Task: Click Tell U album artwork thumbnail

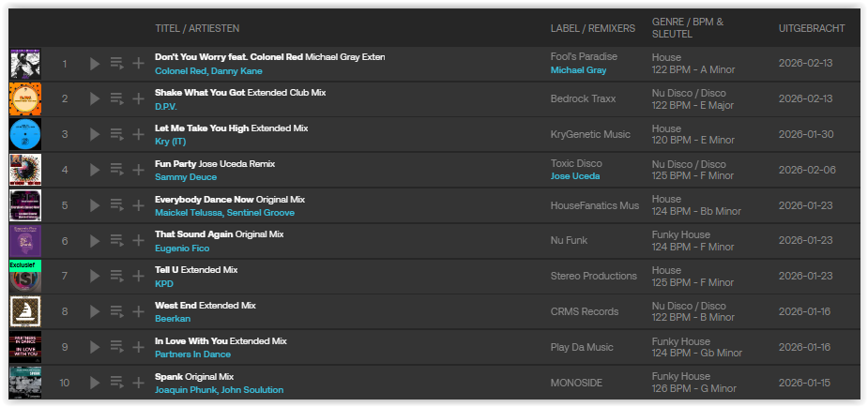Action: [x=25, y=276]
